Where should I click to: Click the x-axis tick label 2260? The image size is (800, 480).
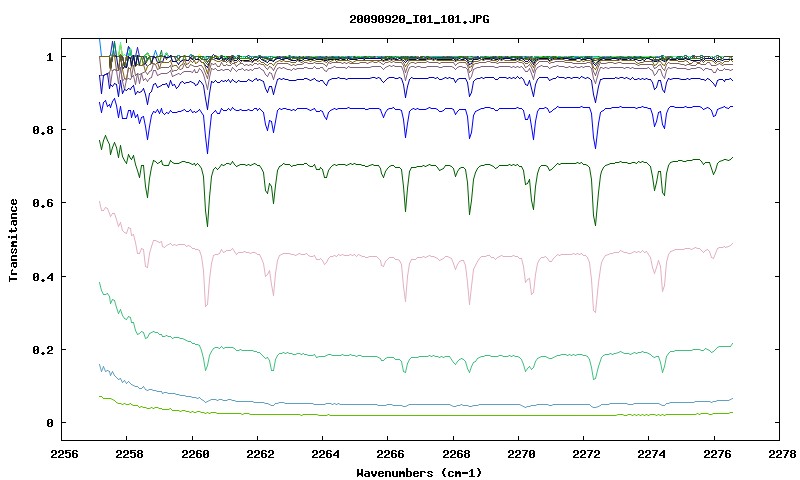194,454
